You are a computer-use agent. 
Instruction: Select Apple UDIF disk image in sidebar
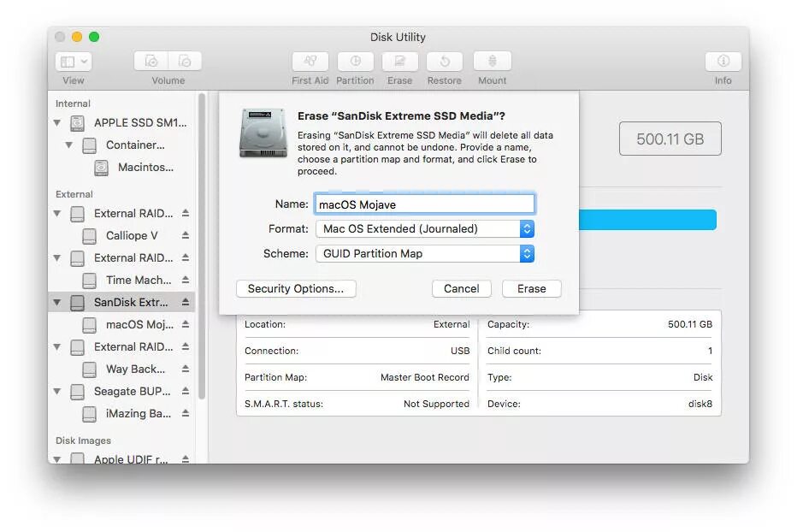[131, 458]
